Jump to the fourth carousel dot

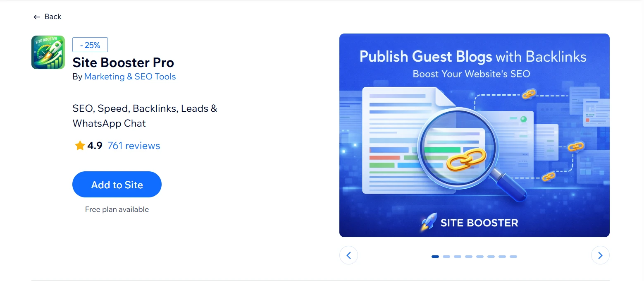pyautogui.click(x=469, y=257)
